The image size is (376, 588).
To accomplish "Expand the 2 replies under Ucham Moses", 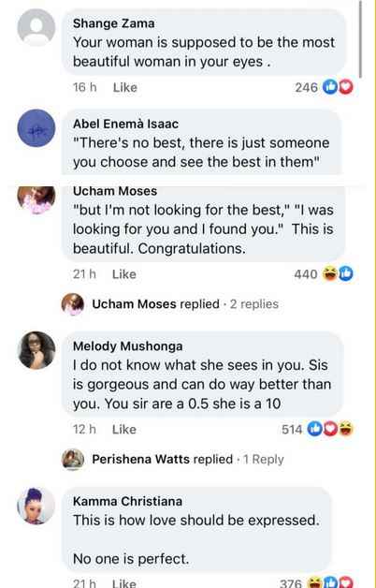I will 254,303.
